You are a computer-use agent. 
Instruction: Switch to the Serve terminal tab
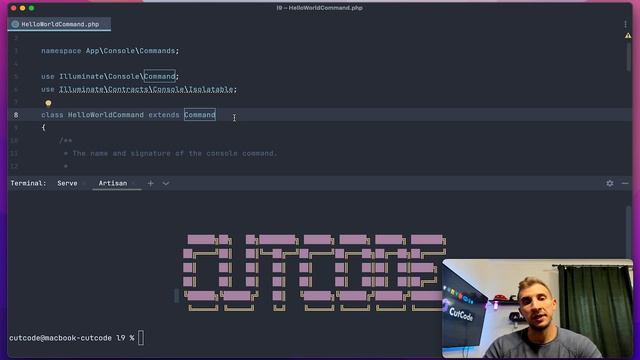pos(67,183)
